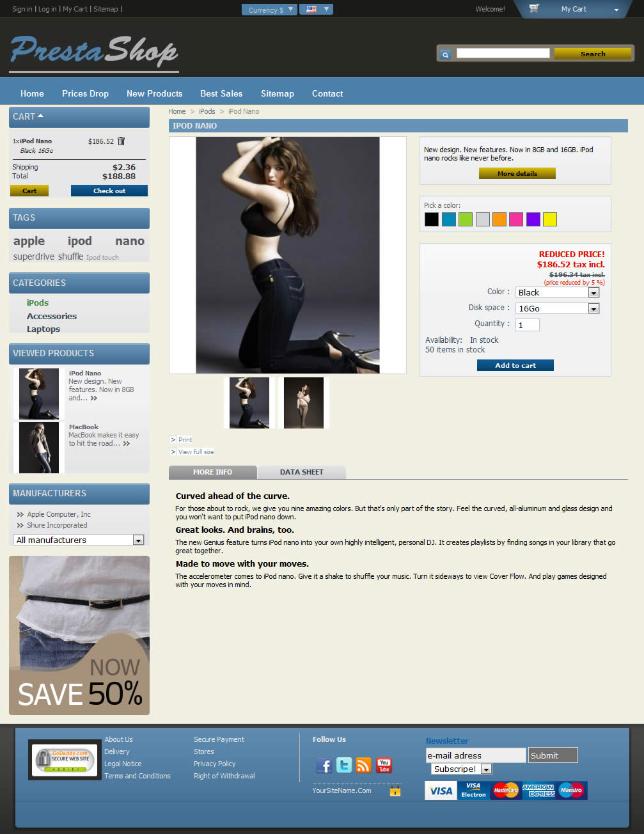Collapse the CART block header

[79, 116]
